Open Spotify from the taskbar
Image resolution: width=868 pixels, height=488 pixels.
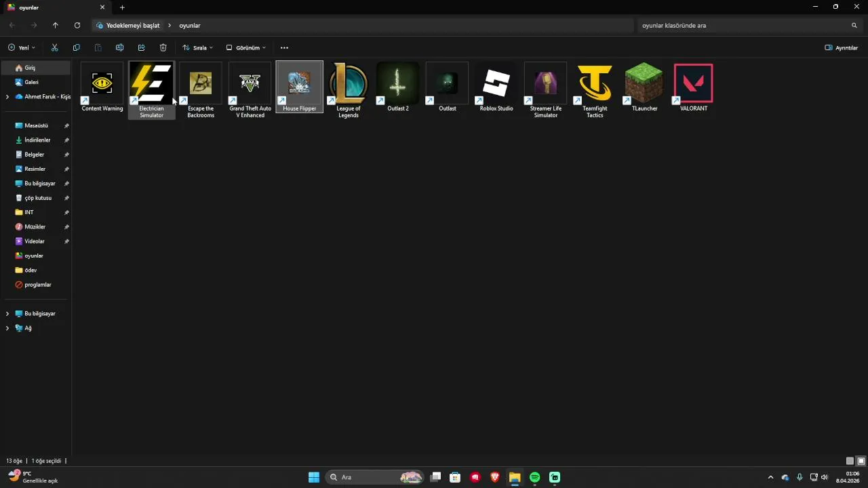pyautogui.click(x=534, y=477)
